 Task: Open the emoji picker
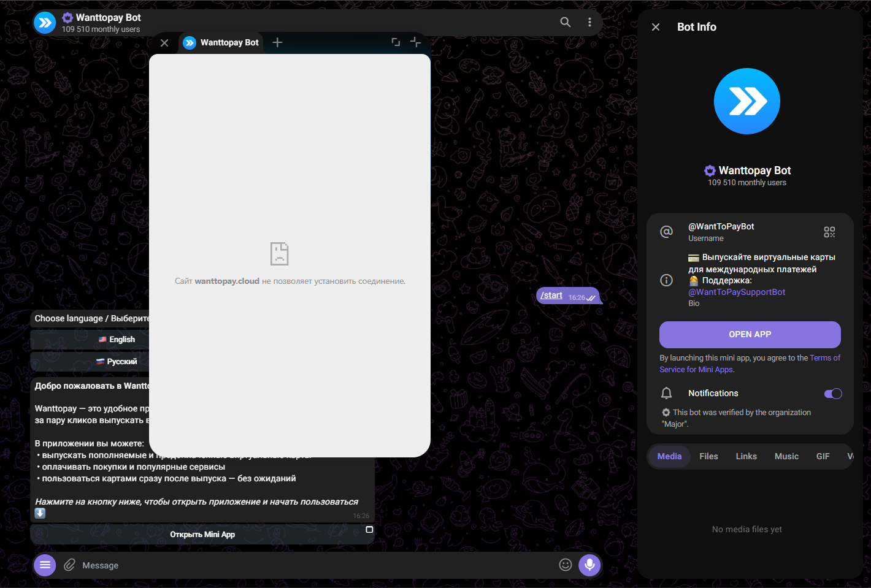click(566, 565)
